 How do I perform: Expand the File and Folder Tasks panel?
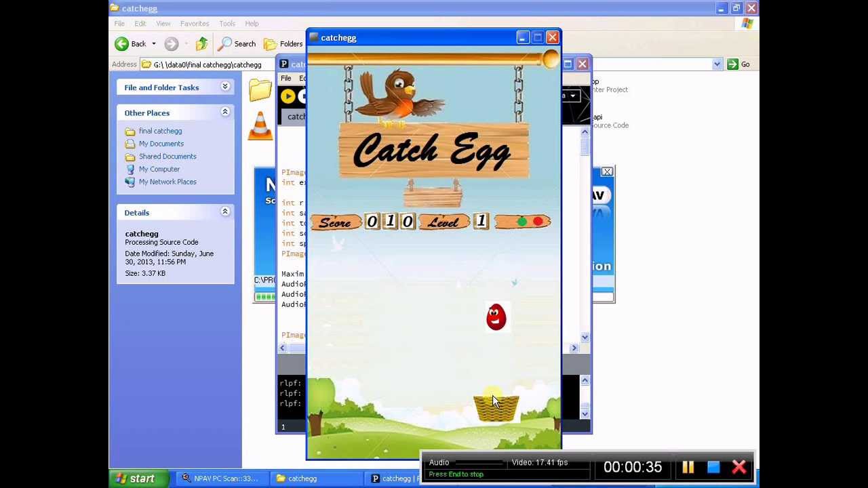click(225, 87)
